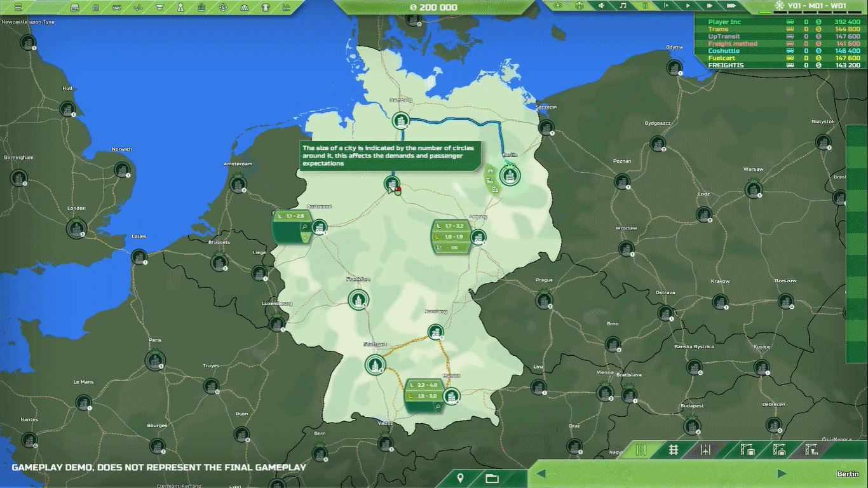Select the Leipzig city marker

(478, 236)
